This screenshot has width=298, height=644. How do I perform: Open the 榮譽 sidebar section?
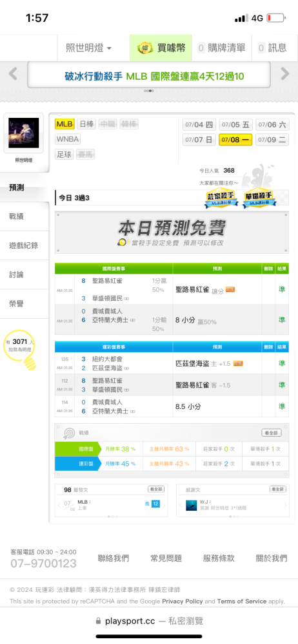[25, 304]
